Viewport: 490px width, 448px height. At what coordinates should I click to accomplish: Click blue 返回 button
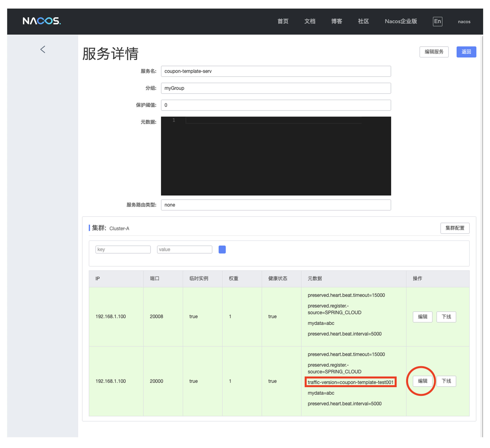[x=466, y=52]
